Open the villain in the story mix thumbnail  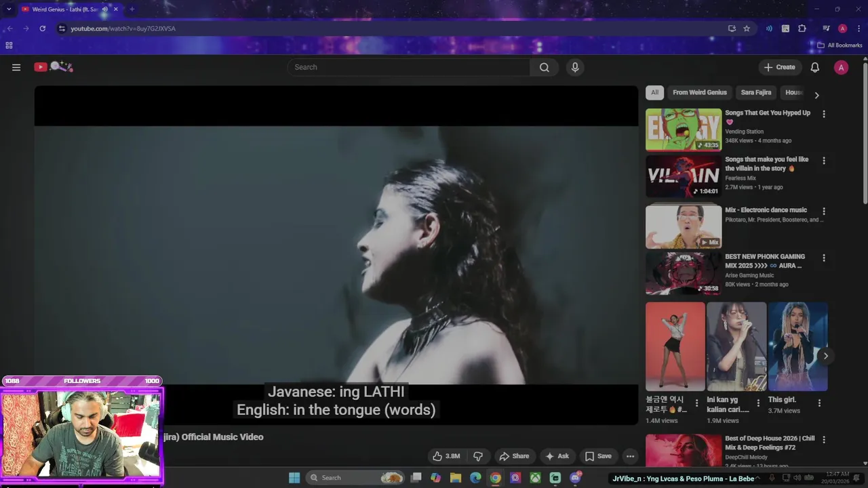[x=684, y=176]
